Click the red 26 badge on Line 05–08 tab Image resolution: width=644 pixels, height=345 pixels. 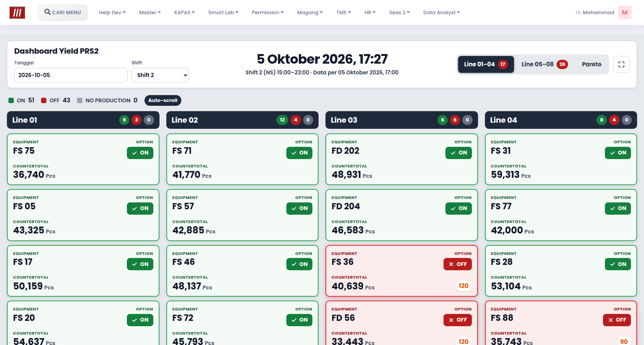[x=562, y=64]
